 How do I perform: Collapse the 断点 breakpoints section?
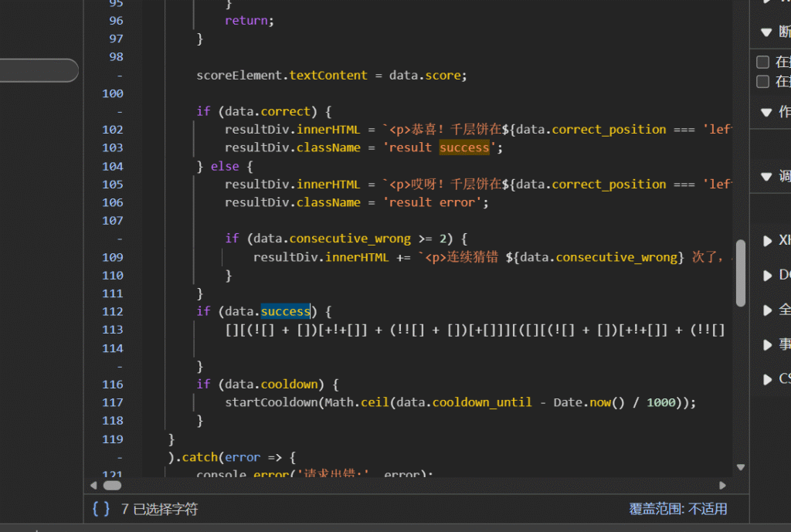point(766,32)
